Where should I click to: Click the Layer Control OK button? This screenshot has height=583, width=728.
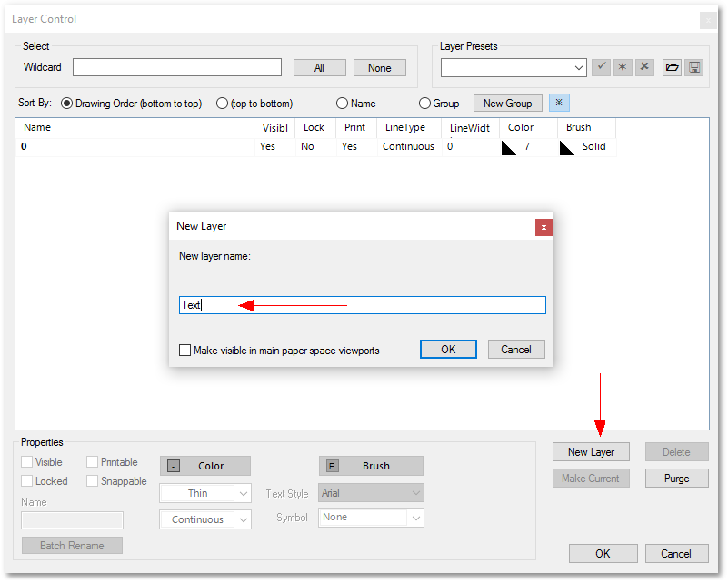tap(603, 554)
